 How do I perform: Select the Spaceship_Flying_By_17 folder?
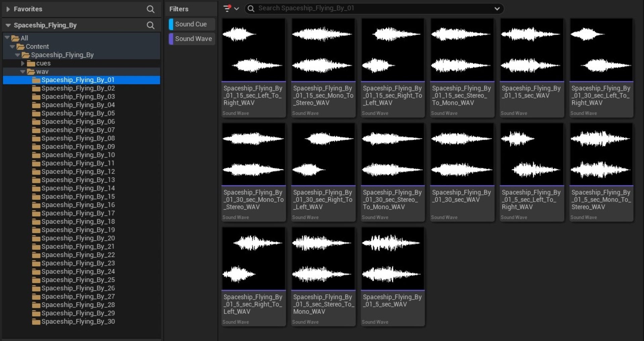(81, 213)
